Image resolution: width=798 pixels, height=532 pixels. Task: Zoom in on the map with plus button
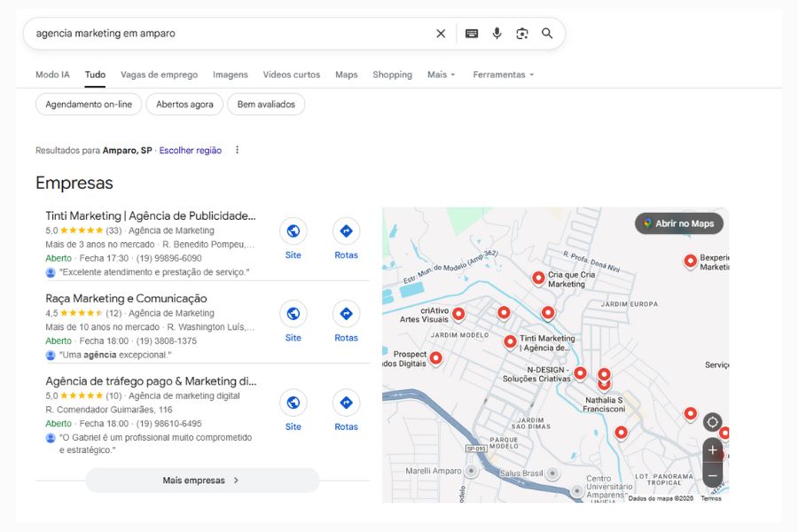coord(713,450)
